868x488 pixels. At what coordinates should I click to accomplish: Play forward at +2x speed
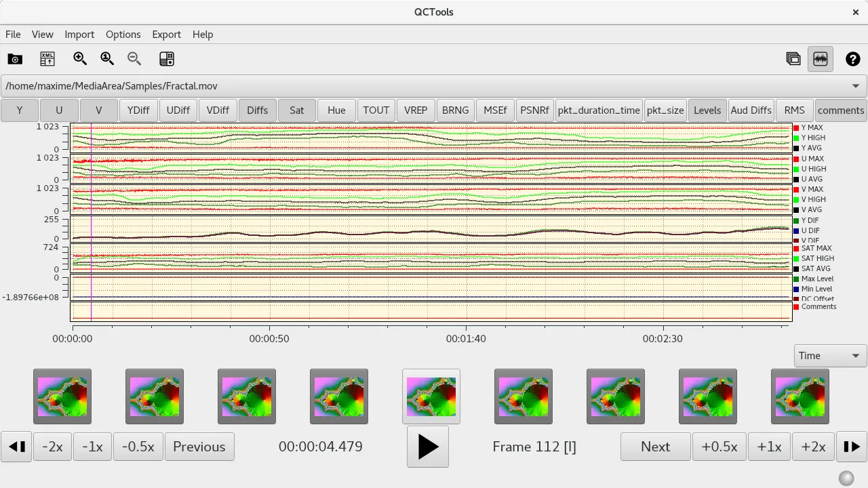point(813,447)
